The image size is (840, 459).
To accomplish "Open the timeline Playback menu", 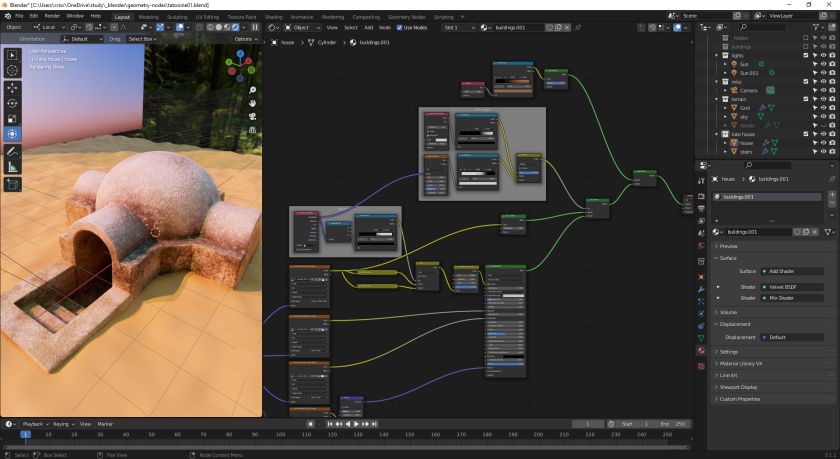I will pyautogui.click(x=35, y=424).
